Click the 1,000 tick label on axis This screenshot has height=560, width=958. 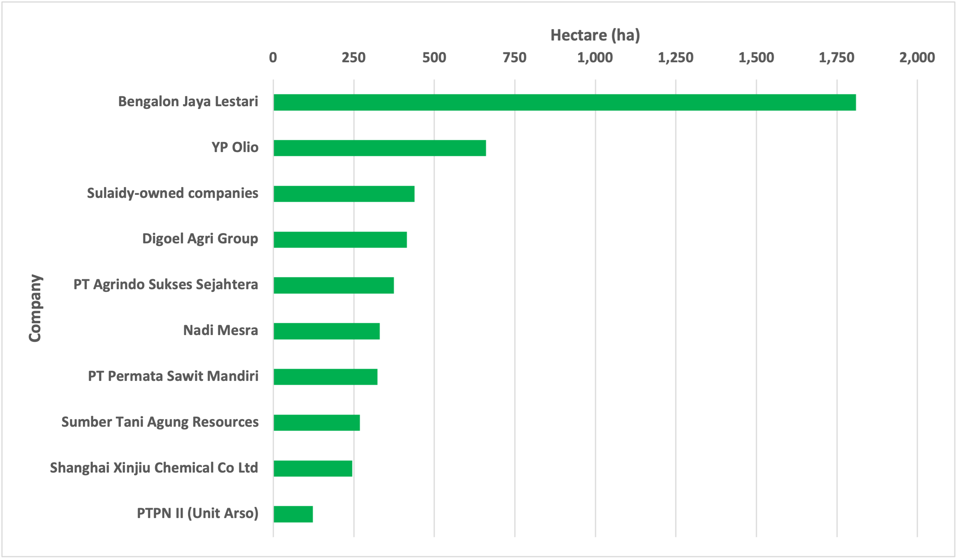pos(595,58)
